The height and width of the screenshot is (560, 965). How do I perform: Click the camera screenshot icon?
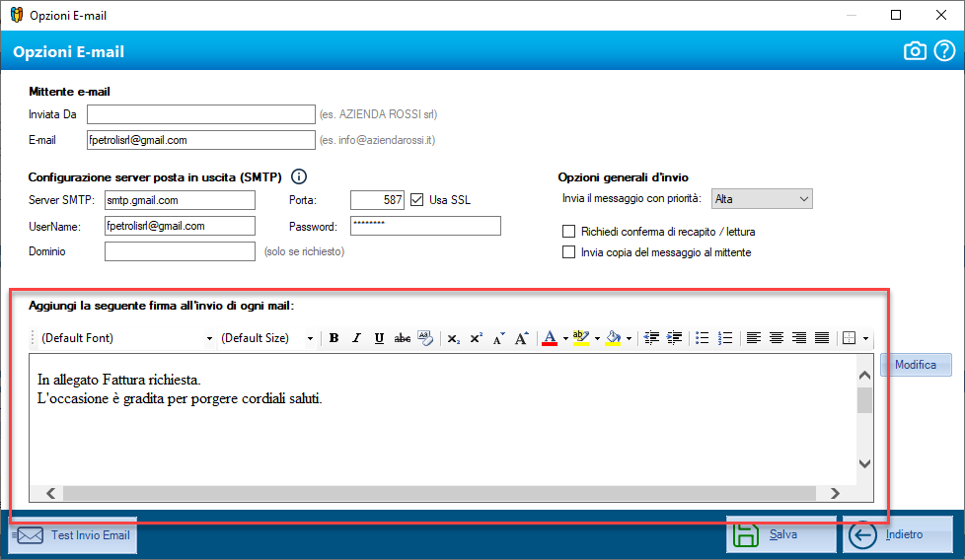[x=915, y=51]
